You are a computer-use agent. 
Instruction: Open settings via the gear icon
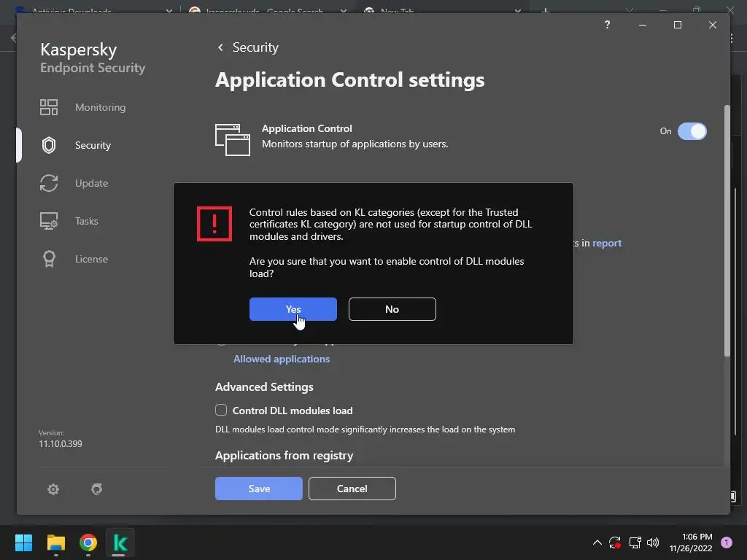(x=53, y=489)
